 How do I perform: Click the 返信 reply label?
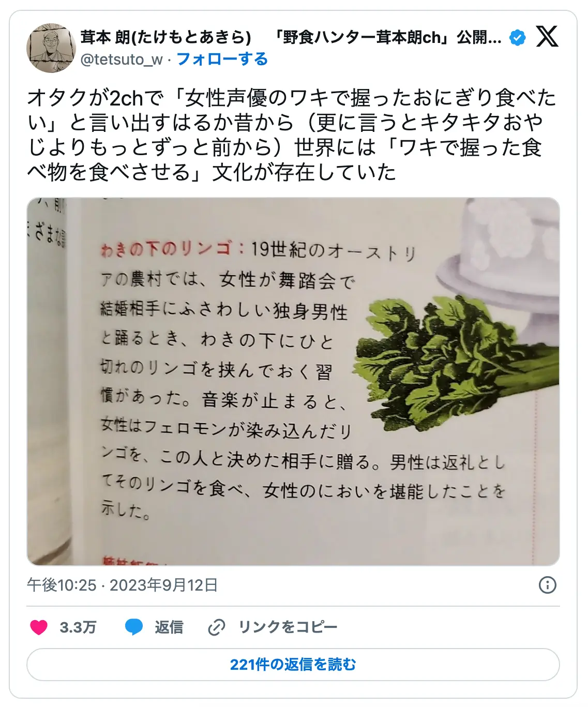(169, 627)
